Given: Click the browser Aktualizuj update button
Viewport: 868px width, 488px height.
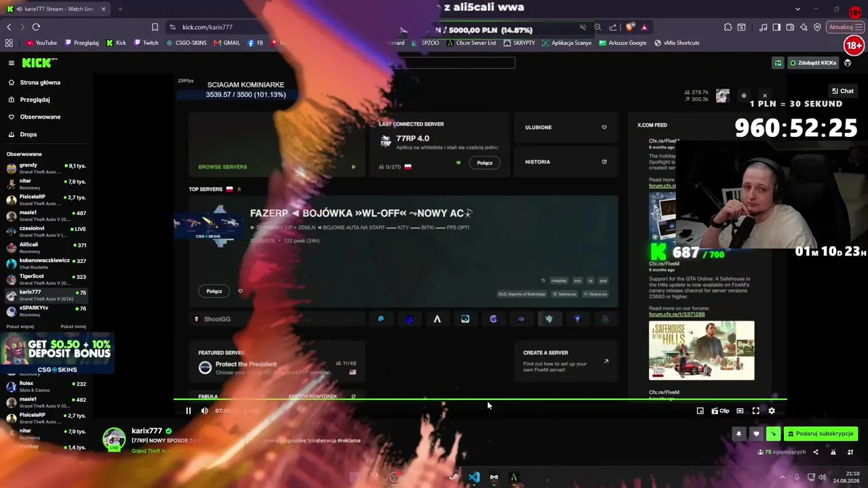Looking at the screenshot, I should click(x=845, y=27).
